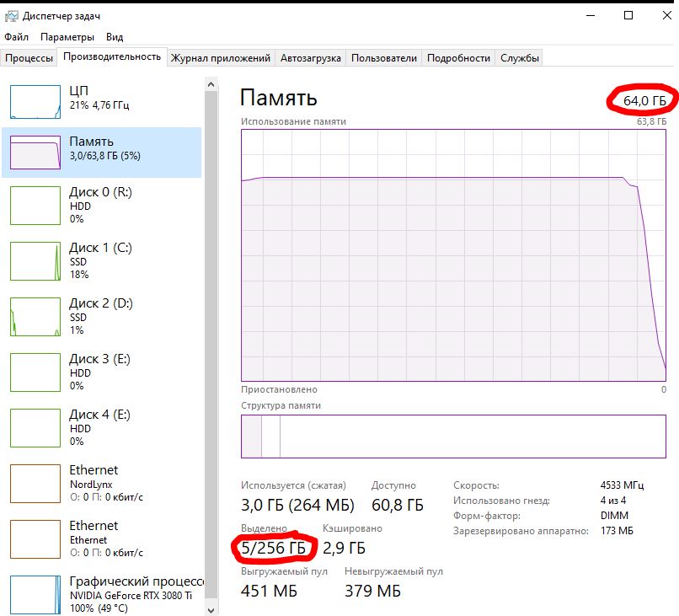Viewport: 679px width, 616px height.
Task: Select the Диск 4 (E:) label
Action: [x=99, y=415]
